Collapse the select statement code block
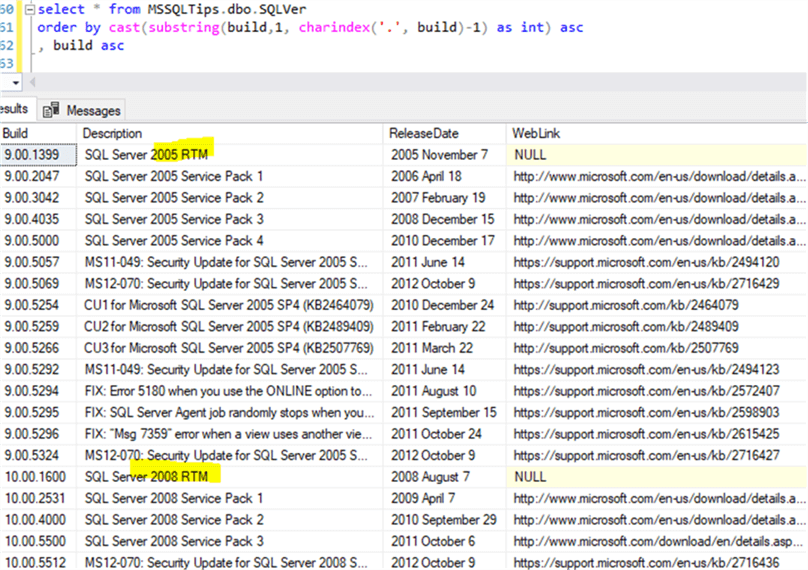The width and height of the screenshot is (808, 570). pos(30,10)
